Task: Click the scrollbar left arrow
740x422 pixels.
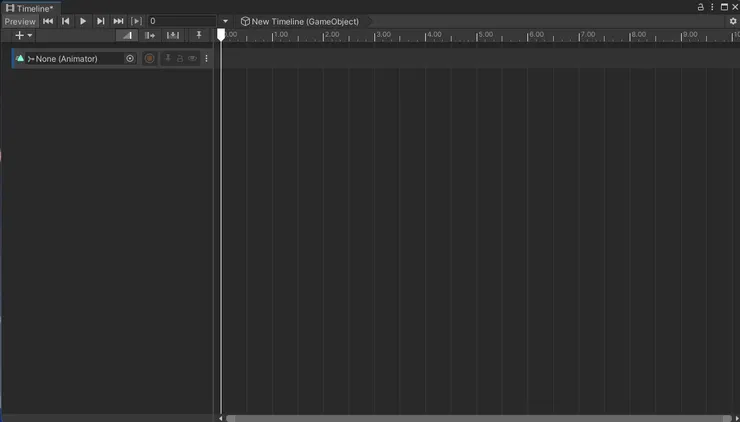Action: [220, 418]
